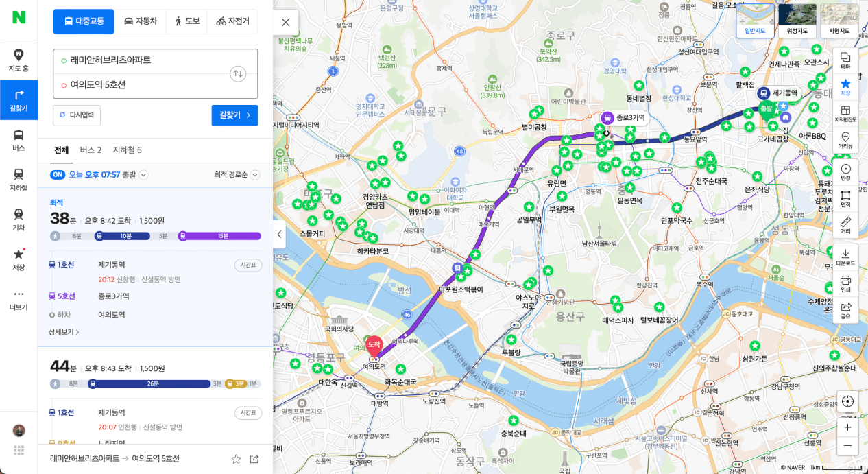The image size is (868, 474).
Task: Select 도보 walking mode
Action: point(186,21)
